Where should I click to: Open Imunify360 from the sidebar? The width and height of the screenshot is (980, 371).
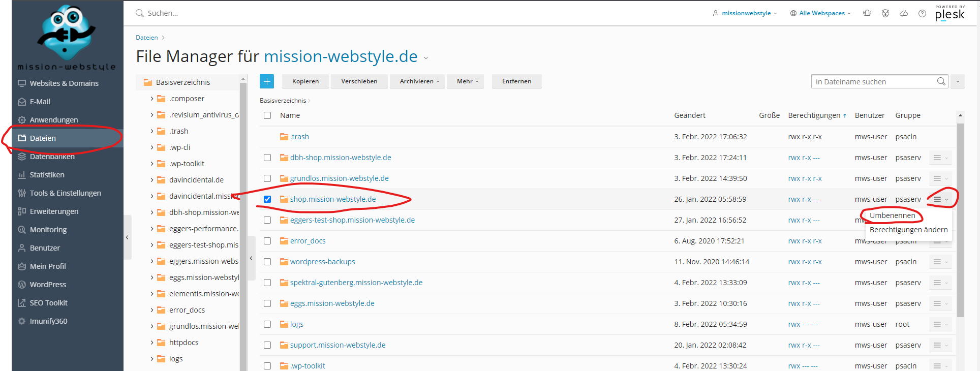(48, 321)
